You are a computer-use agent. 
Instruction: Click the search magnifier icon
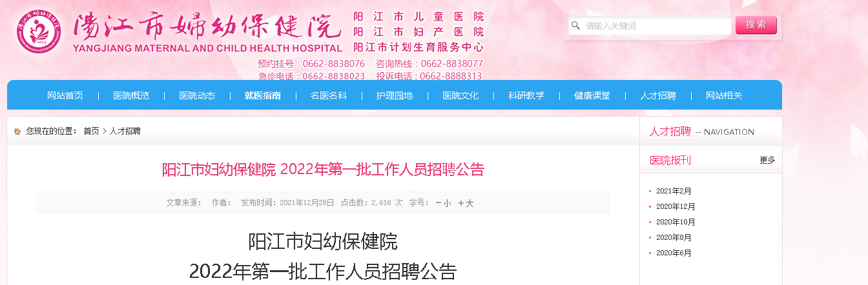click(575, 26)
